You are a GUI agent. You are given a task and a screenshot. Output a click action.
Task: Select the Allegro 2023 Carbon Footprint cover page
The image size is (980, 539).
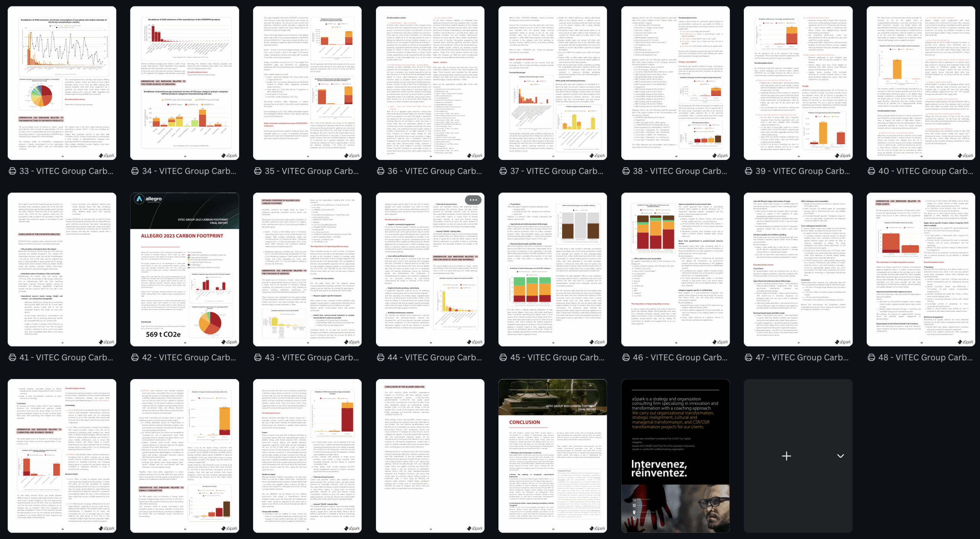[x=185, y=269]
